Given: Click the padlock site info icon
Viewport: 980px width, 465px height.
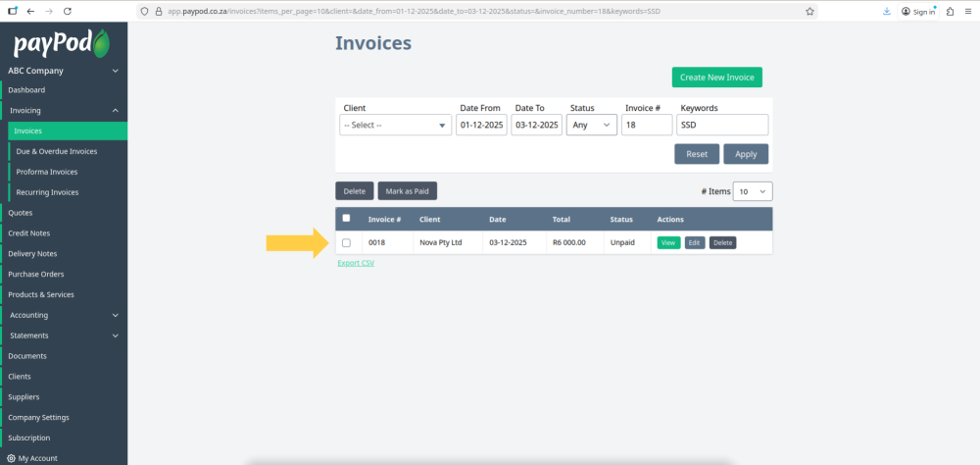Looking at the screenshot, I should tap(159, 11).
